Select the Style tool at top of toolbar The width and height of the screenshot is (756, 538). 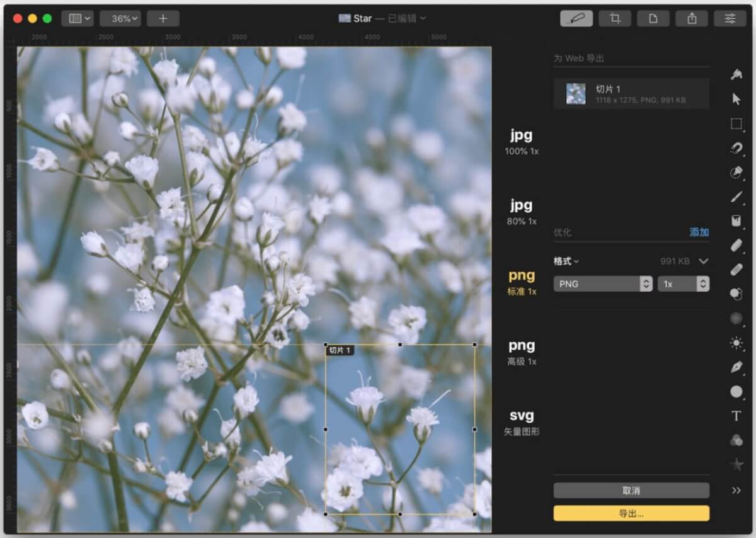coord(736,74)
